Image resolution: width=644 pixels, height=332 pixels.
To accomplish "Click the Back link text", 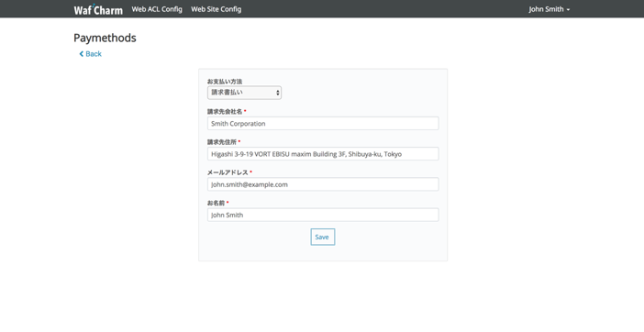I will (x=94, y=54).
